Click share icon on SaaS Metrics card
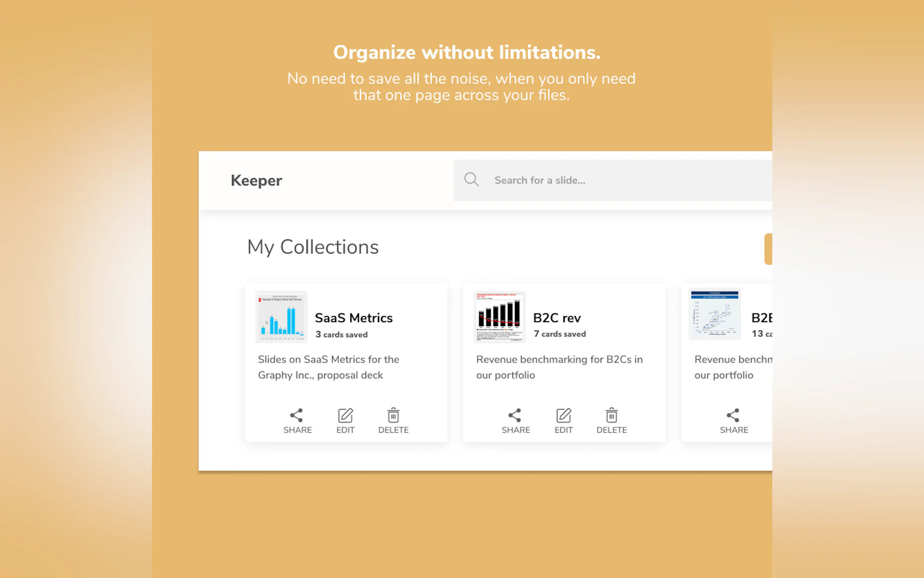The height and width of the screenshot is (578, 924). point(296,415)
